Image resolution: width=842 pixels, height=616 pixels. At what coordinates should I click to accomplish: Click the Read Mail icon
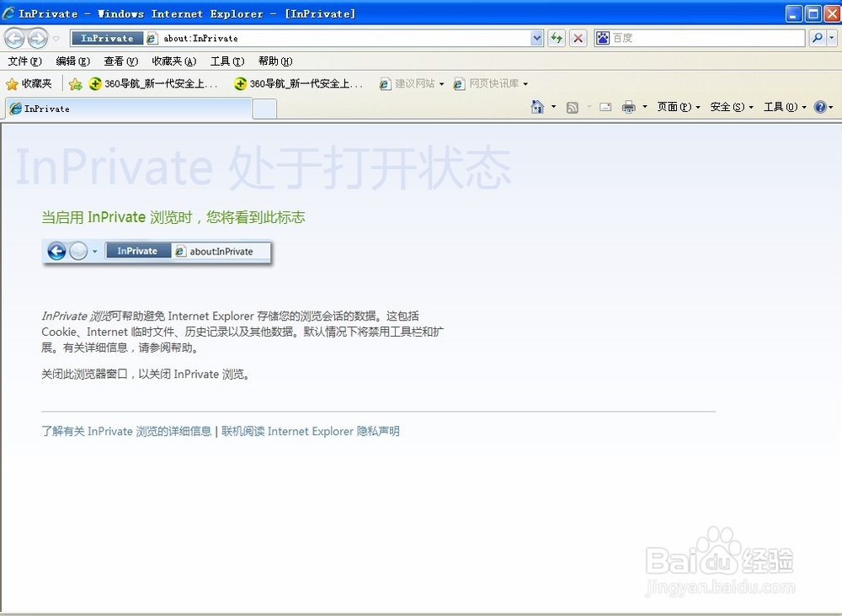605,107
